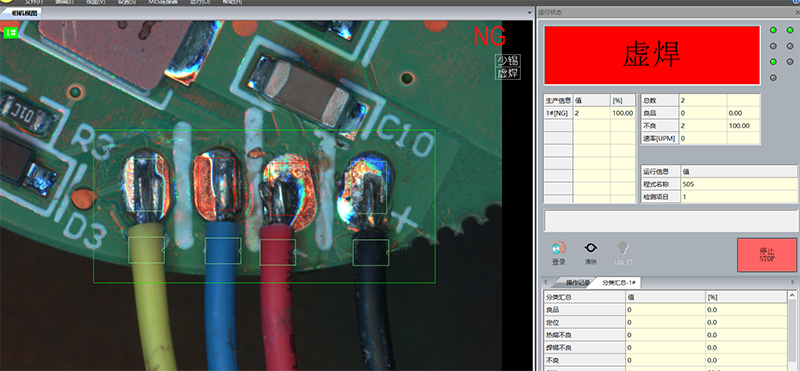Click tab strip right arrow in summary panel
Image resolution: width=800 pixels, height=371 pixels.
point(793,282)
